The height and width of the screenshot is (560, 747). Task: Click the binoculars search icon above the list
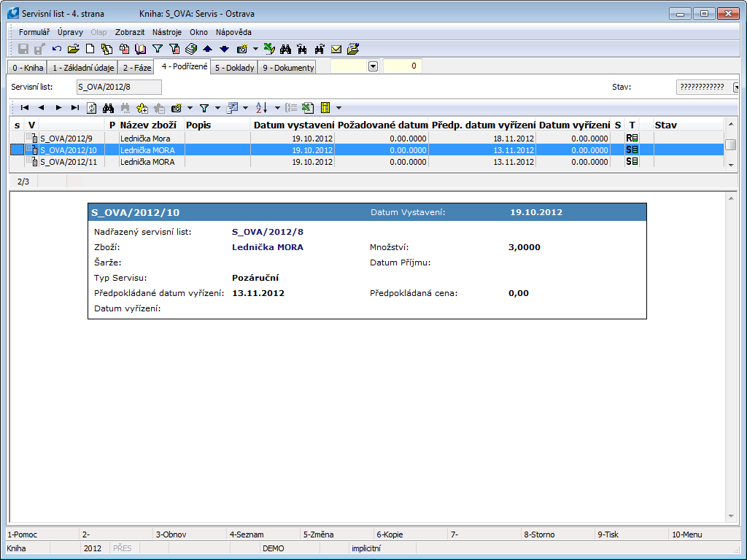108,107
